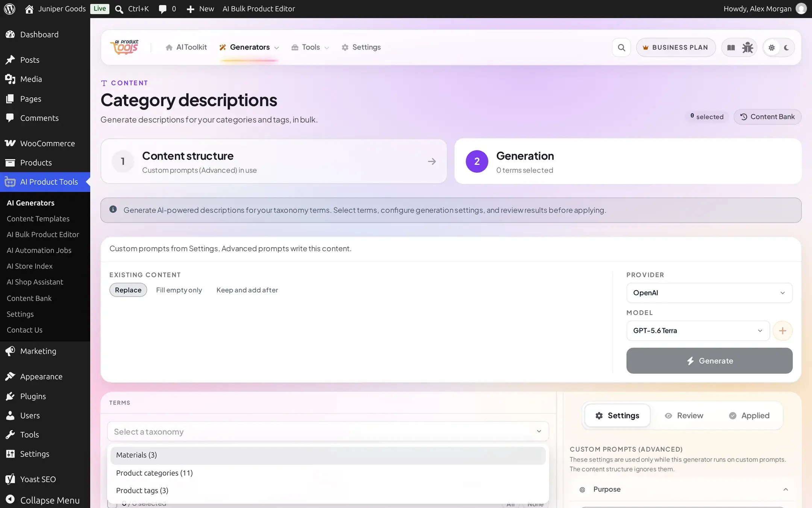Click the info icon in notice banner

[113, 209]
